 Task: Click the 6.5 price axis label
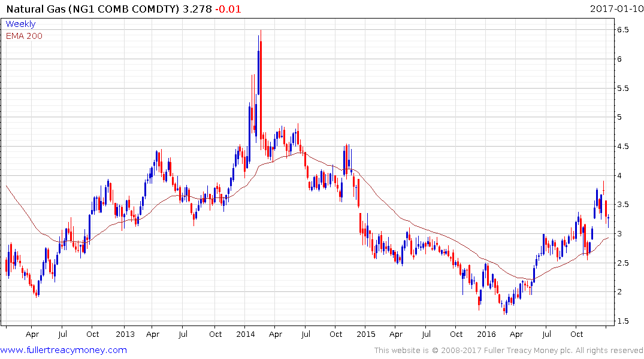tap(622, 29)
